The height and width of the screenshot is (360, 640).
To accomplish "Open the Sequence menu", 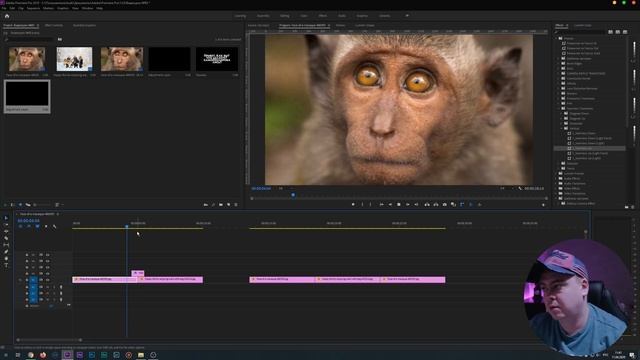I will (33, 8).
